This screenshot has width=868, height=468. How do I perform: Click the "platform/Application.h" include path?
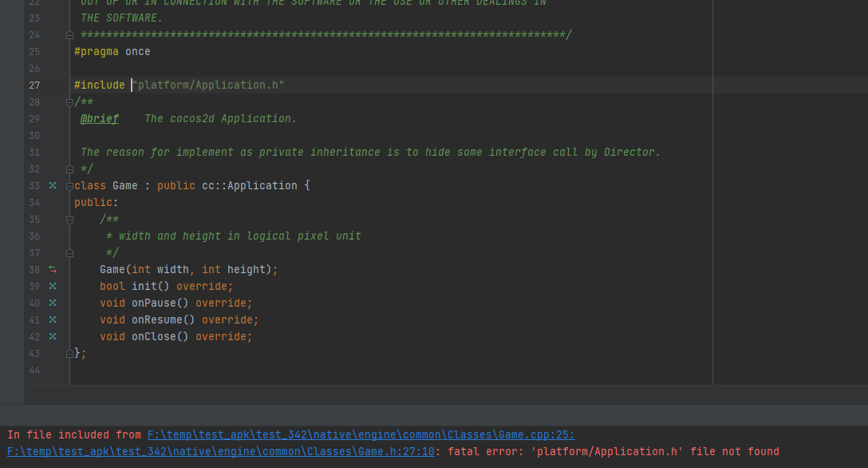(x=209, y=85)
